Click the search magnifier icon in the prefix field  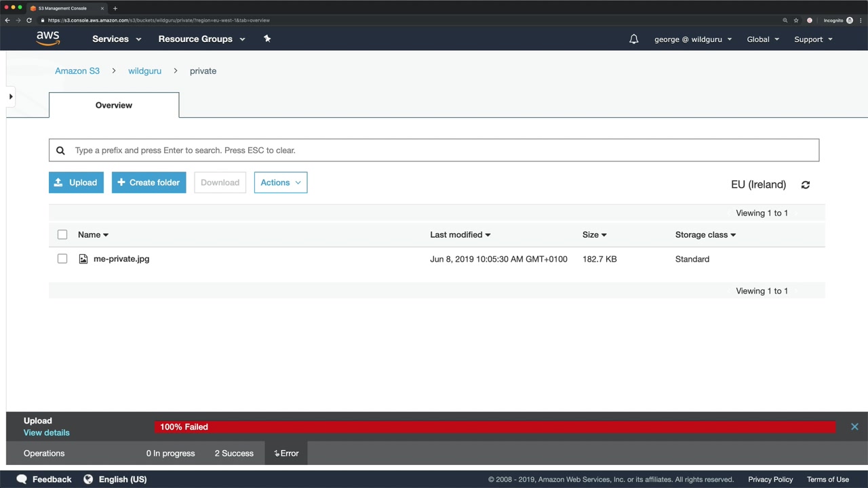pos(60,150)
